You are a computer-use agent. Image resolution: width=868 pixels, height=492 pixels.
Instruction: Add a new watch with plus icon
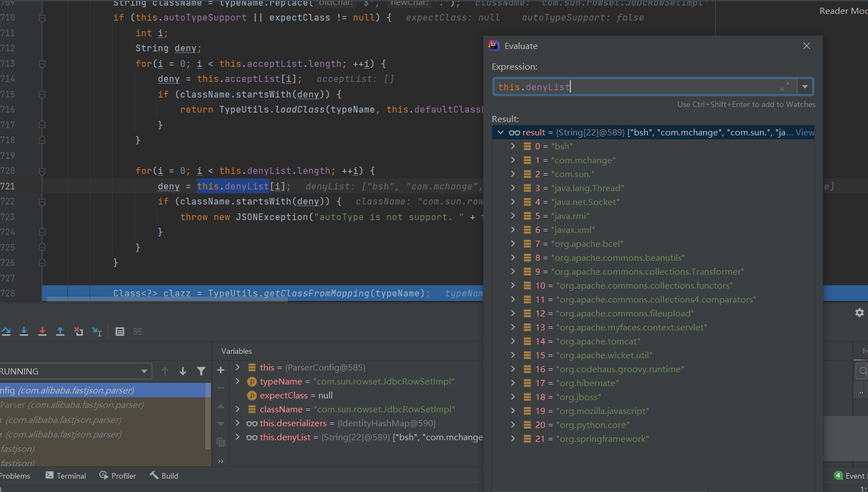221,370
